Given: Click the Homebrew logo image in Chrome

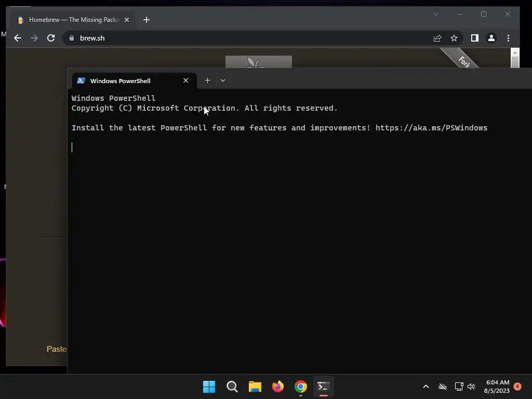Looking at the screenshot, I should point(259,62).
